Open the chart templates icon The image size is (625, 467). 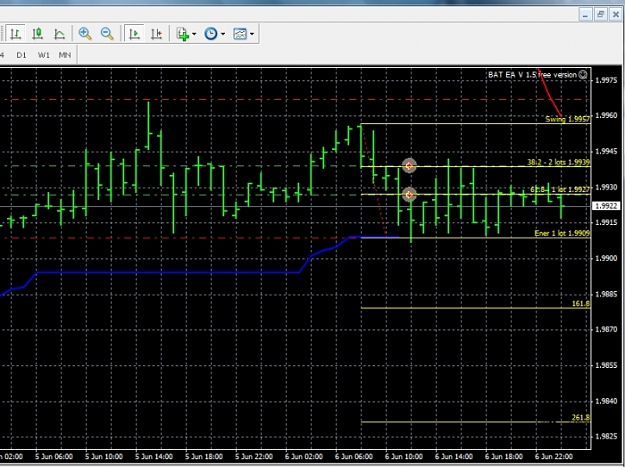[x=240, y=34]
